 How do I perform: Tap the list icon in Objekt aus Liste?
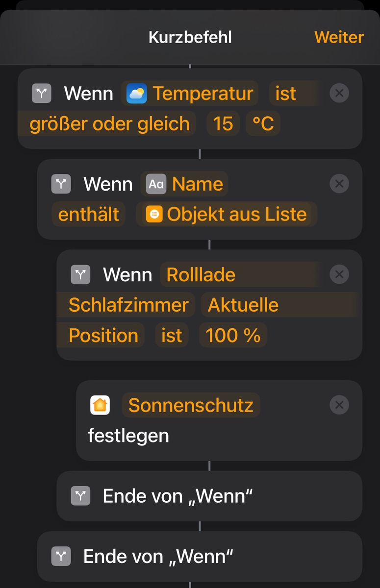tap(154, 214)
